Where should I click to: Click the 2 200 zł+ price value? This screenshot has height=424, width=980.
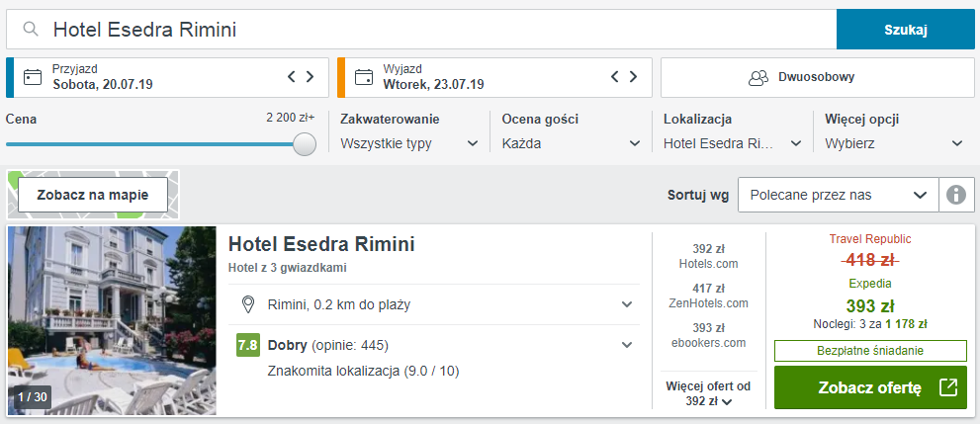click(x=291, y=118)
